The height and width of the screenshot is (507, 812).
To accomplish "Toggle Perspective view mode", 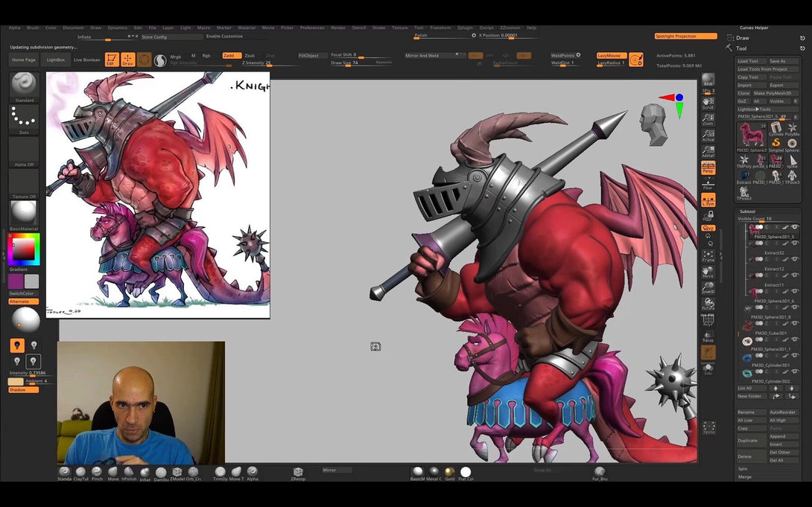I will pyautogui.click(x=708, y=168).
